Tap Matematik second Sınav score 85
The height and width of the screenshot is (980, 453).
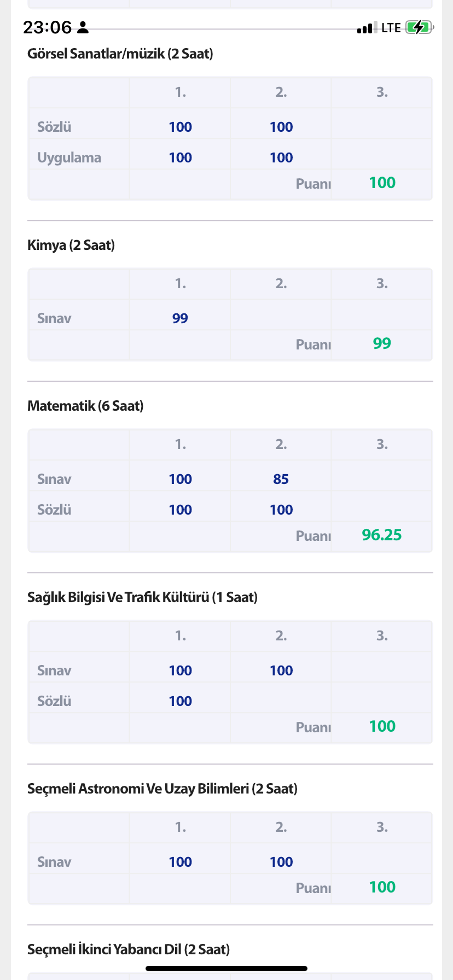pos(281,479)
